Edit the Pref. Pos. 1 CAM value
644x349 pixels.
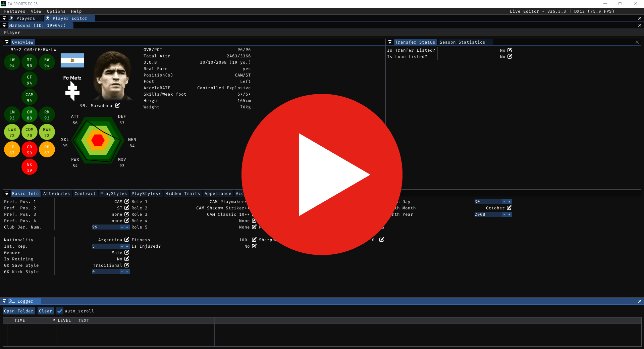127,201
